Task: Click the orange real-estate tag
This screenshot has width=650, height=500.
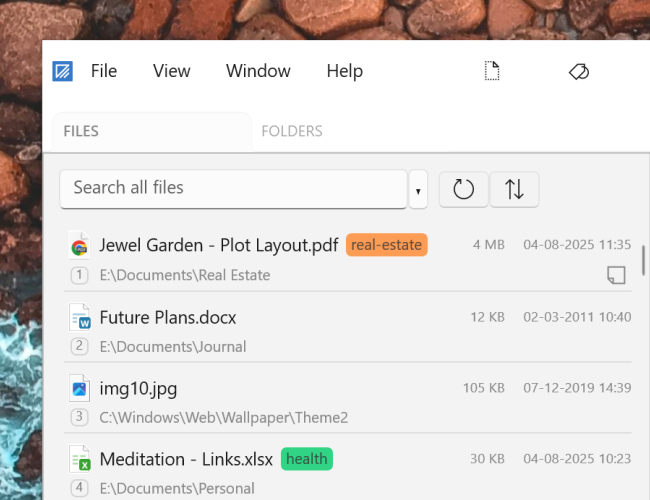Action: [x=387, y=245]
